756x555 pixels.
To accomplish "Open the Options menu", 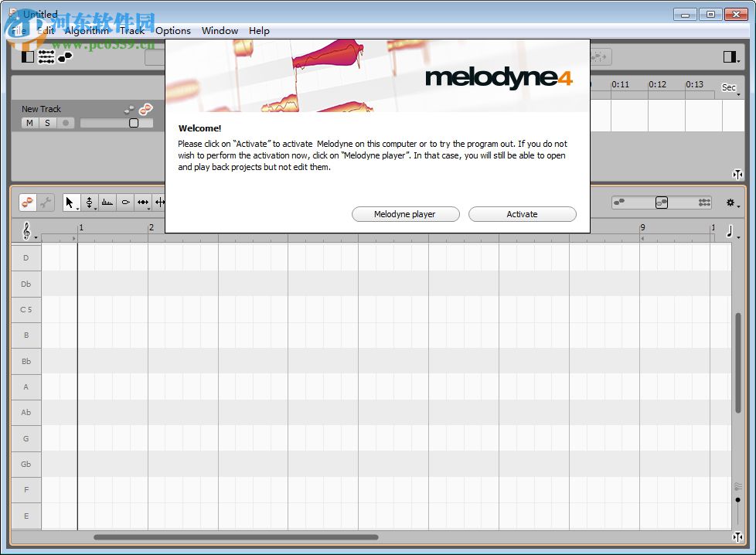I will [172, 30].
